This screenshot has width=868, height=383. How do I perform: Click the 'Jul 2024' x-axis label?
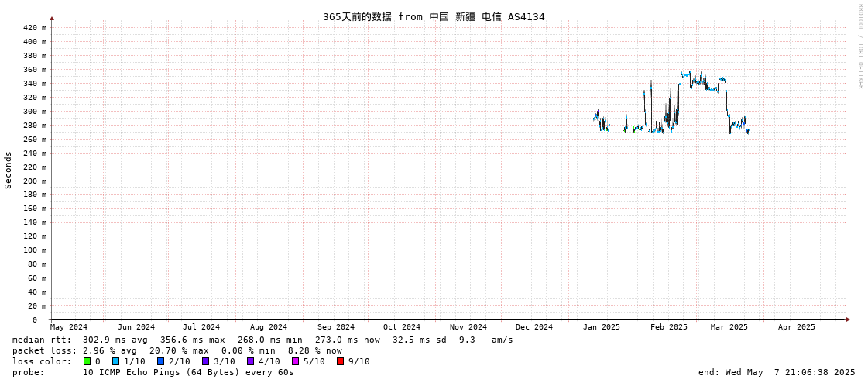201,327
